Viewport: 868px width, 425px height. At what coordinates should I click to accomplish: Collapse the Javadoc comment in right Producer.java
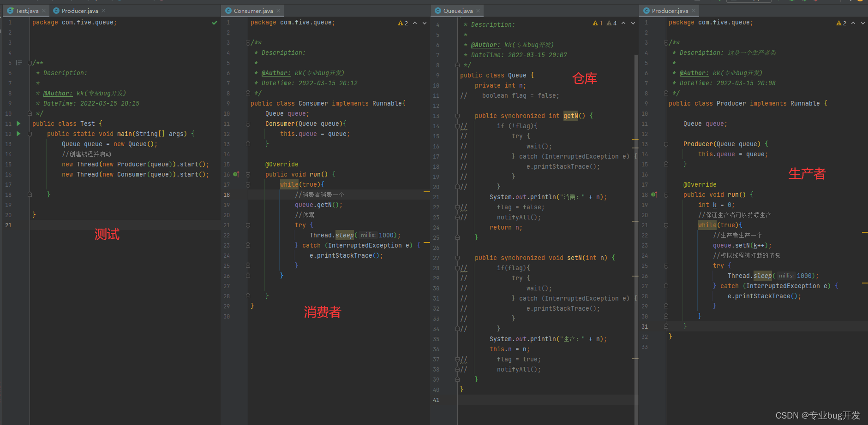[x=666, y=42]
